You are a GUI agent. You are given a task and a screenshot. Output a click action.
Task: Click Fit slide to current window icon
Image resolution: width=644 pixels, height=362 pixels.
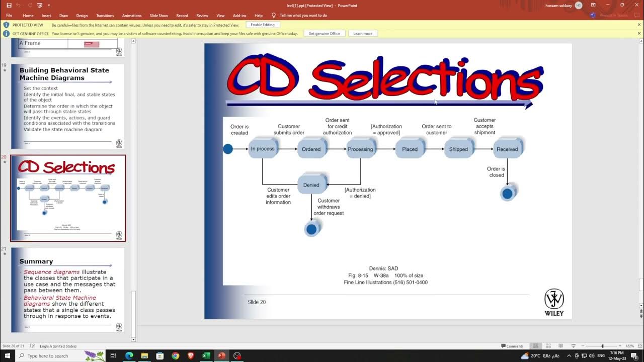[x=639, y=346]
